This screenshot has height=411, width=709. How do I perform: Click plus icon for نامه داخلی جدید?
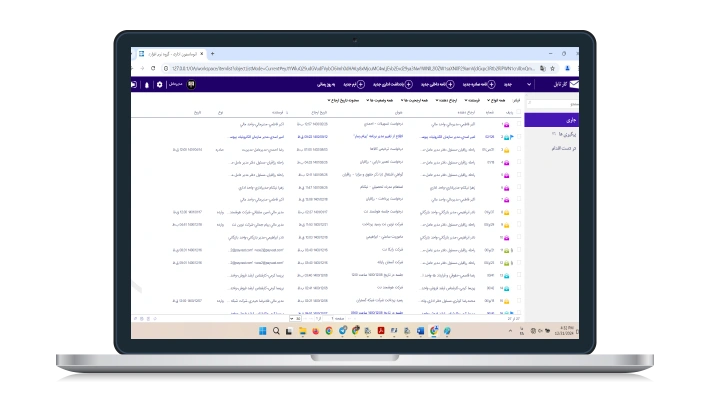click(450, 85)
